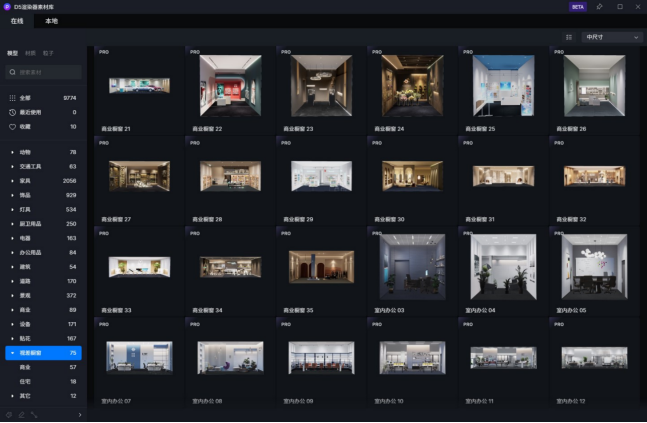Screen dimensions: 647x423
Task: Click the search assets input field
Action: point(48,73)
